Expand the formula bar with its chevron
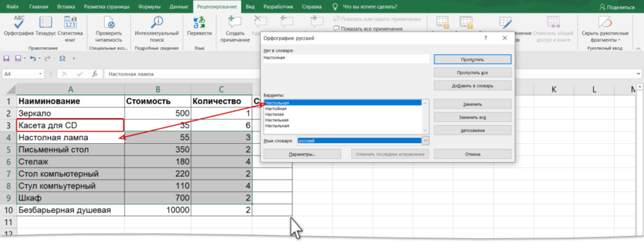This screenshot has width=644, height=243. 638,74
